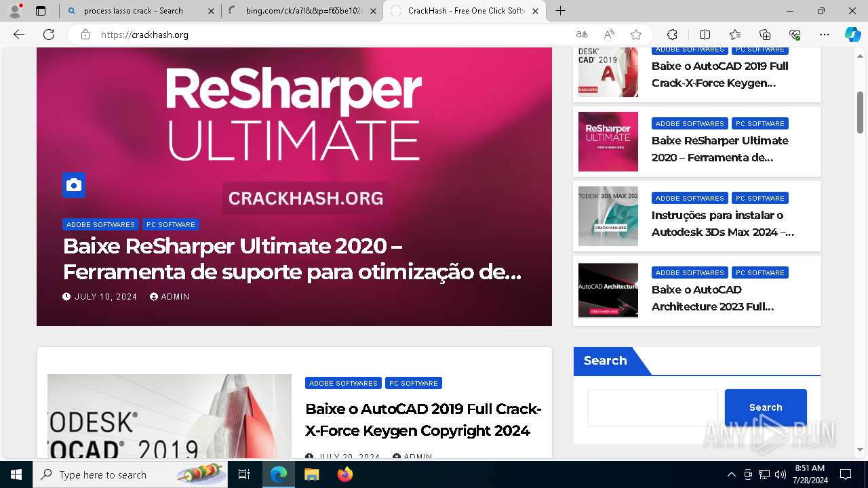
Task: Open 'Baixe o AutoCAD Architecture 2023 Full' link
Action: pyautogui.click(x=713, y=298)
